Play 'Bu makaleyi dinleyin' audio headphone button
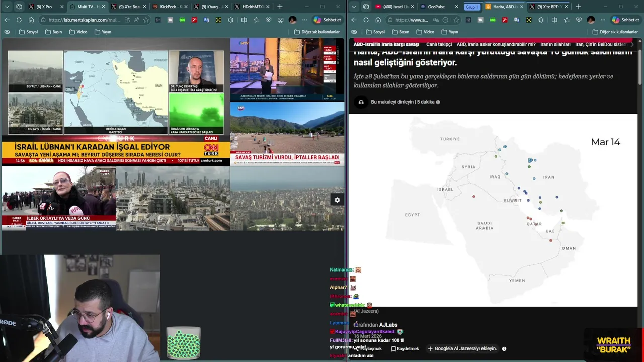 pos(361,102)
